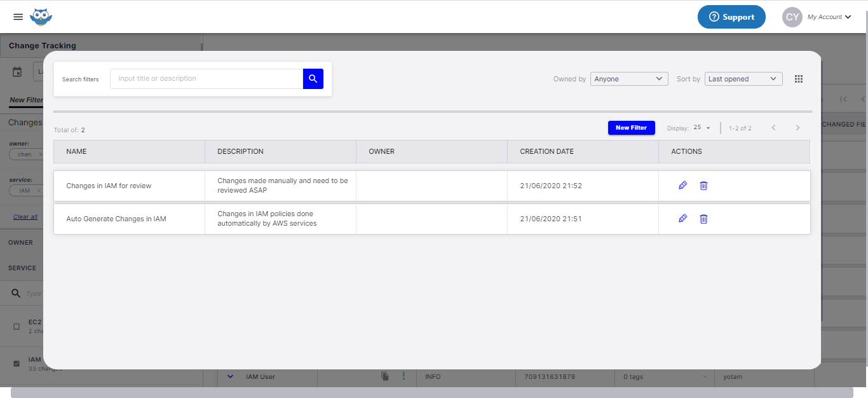Click the NAME column header
Image resolution: width=868 pixels, height=398 pixels.
coord(129,151)
